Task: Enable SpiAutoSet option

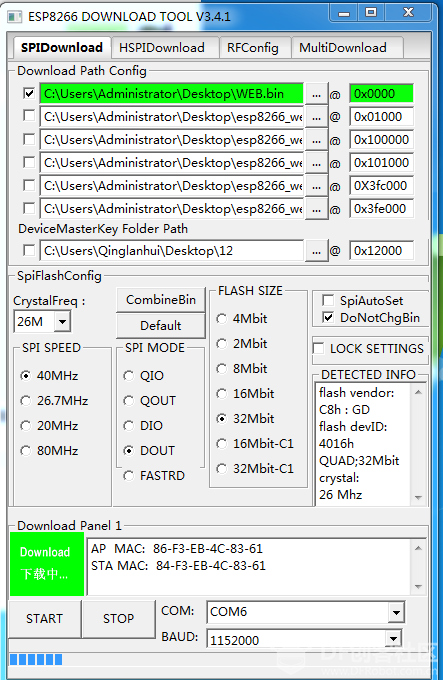Action: [x=328, y=300]
